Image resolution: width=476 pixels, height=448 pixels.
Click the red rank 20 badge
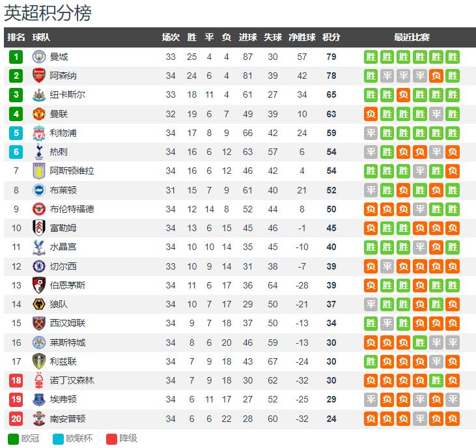(16, 419)
